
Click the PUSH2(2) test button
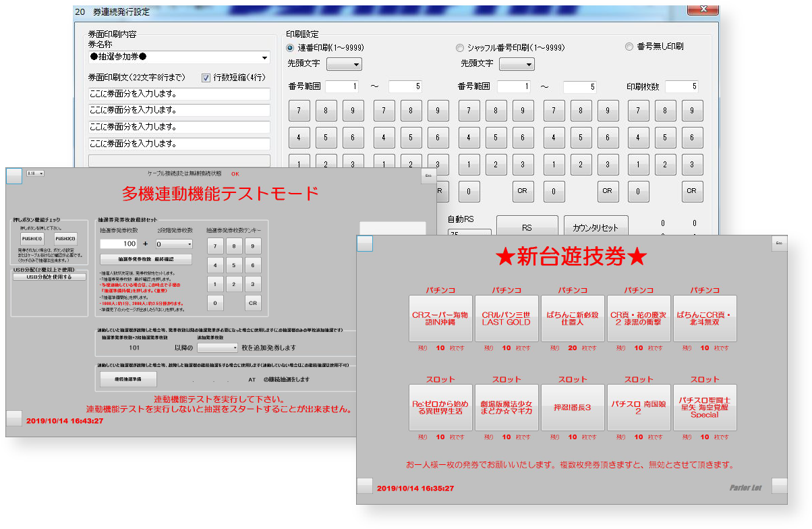[x=66, y=238]
